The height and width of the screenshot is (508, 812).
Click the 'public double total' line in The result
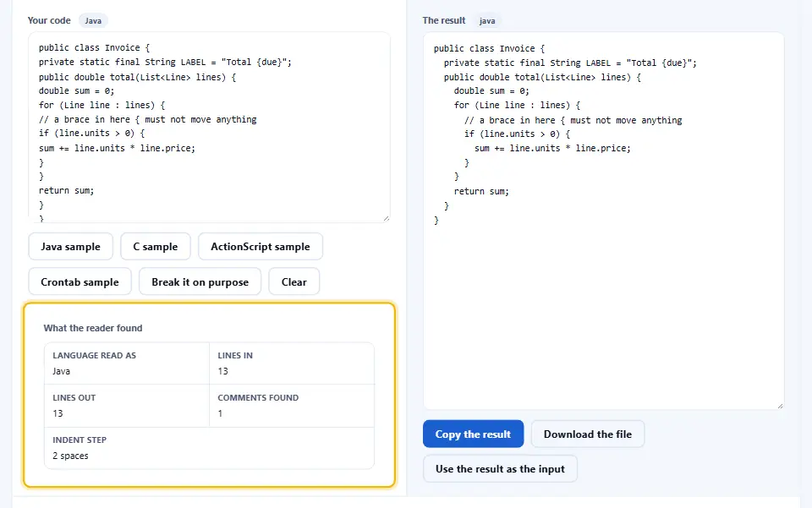542,77
